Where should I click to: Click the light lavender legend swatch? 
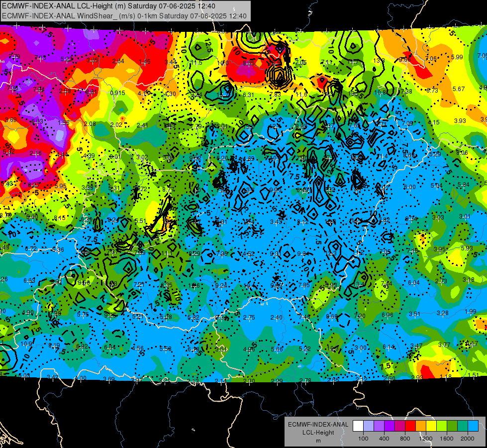click(369, 426)
